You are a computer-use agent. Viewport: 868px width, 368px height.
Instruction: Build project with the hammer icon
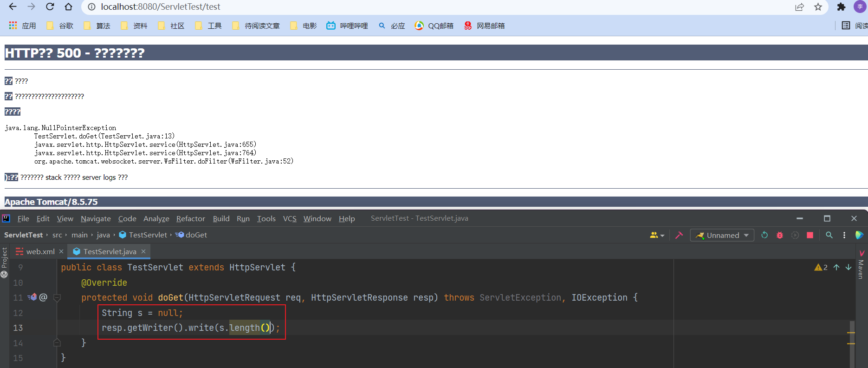(679, 235)
